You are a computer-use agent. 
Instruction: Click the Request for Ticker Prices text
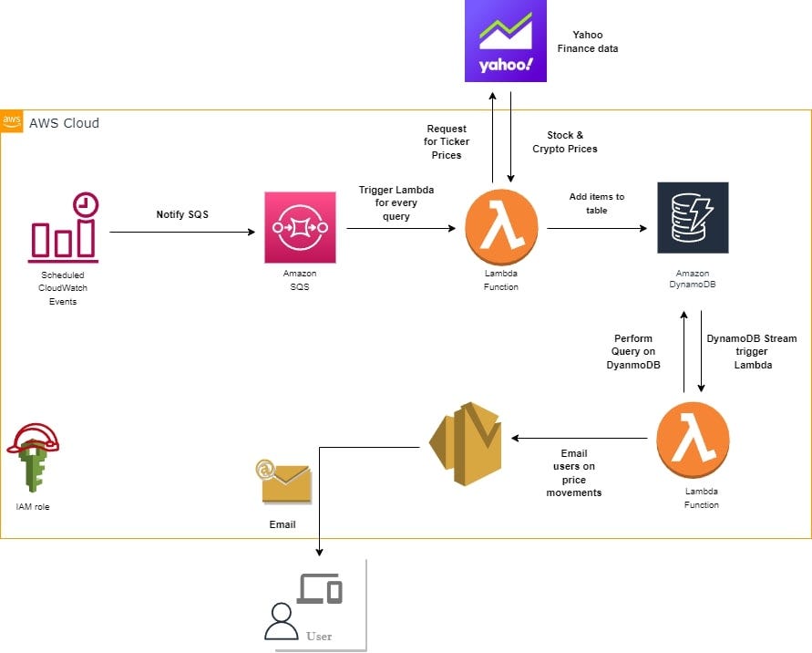click(x=447, y=142)
